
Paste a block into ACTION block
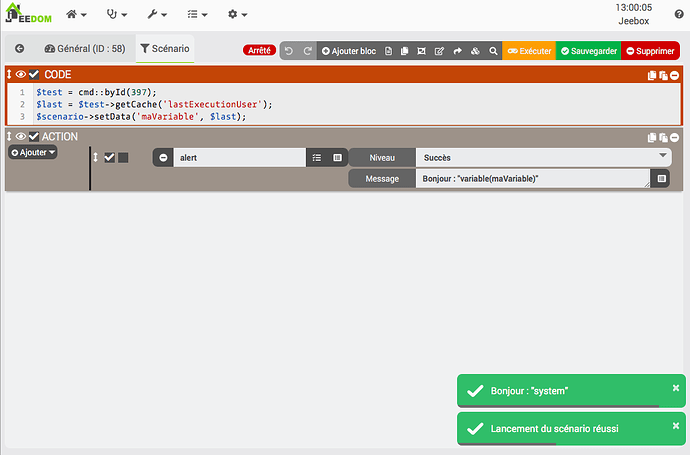663,138
